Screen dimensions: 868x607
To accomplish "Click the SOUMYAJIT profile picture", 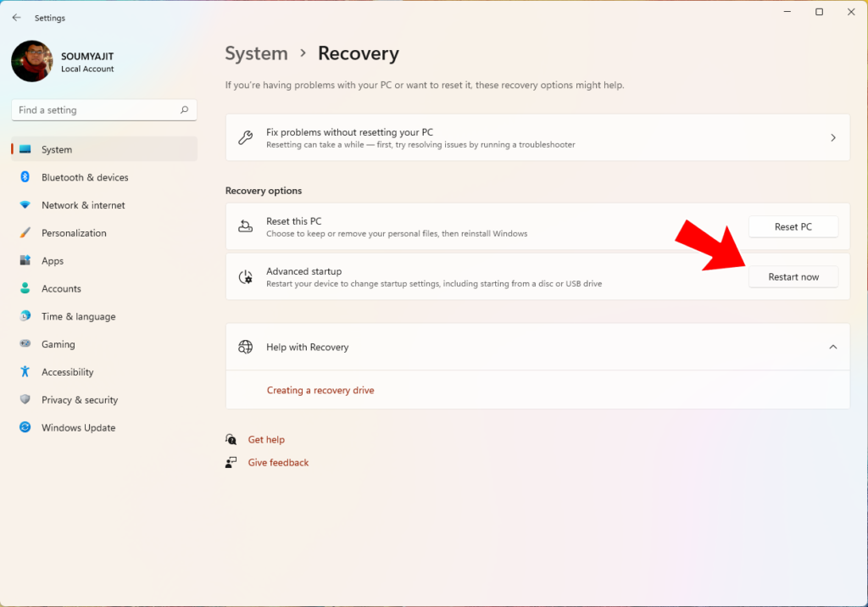I will tap(32, 61).
